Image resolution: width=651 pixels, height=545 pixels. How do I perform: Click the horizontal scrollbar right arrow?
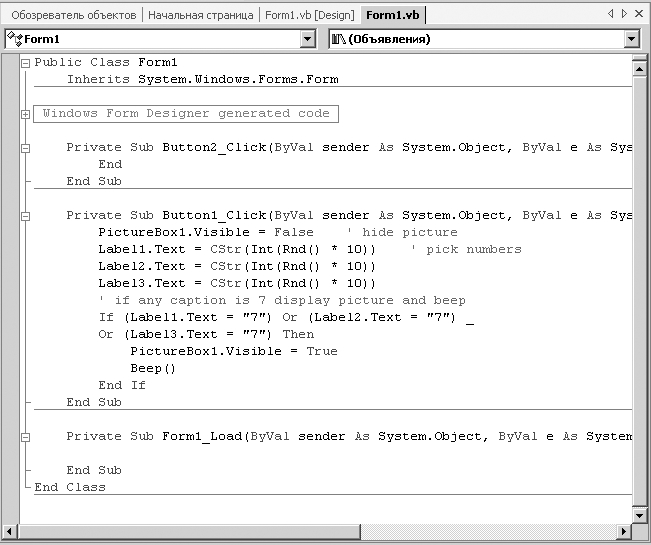[x=624, y=531]
